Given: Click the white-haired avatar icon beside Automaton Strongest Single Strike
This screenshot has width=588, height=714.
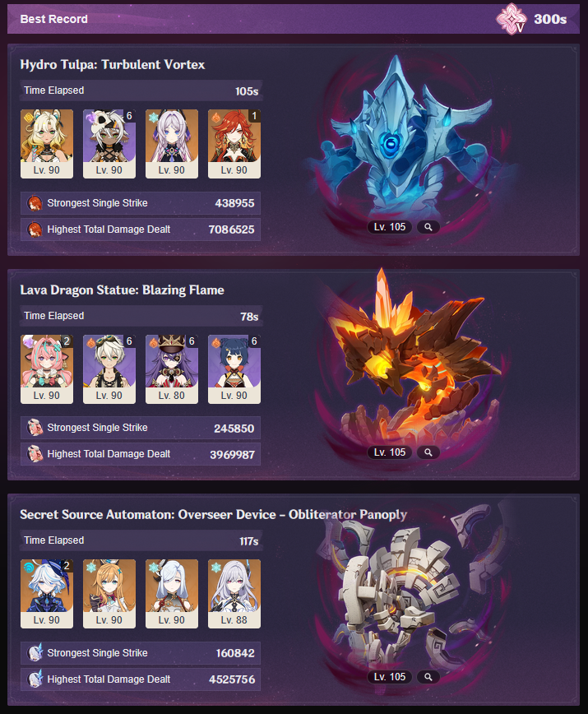Looking at the screenshot, I should pos(35,653).
